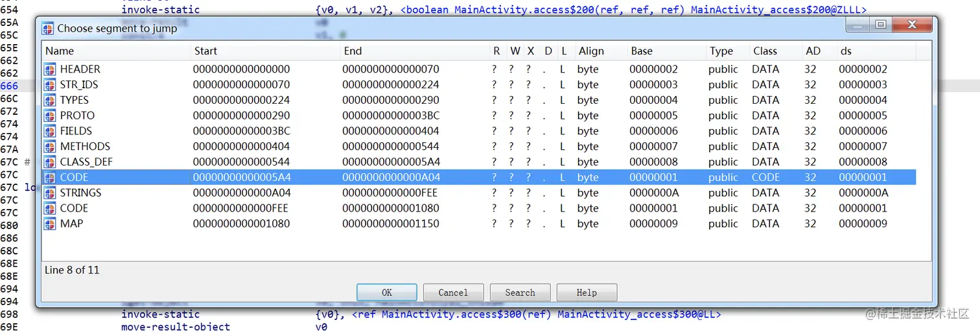Click the HEADER segment row icon

(x=50, y=69)
